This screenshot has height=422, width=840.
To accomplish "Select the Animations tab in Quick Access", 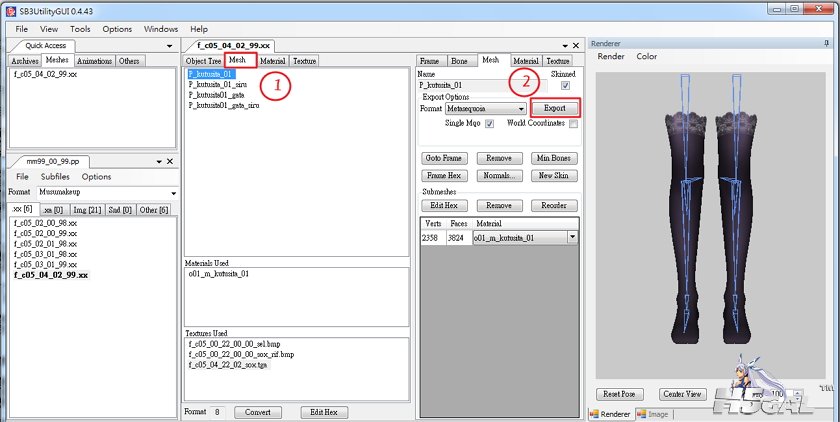I will click(x=94, y=61).
